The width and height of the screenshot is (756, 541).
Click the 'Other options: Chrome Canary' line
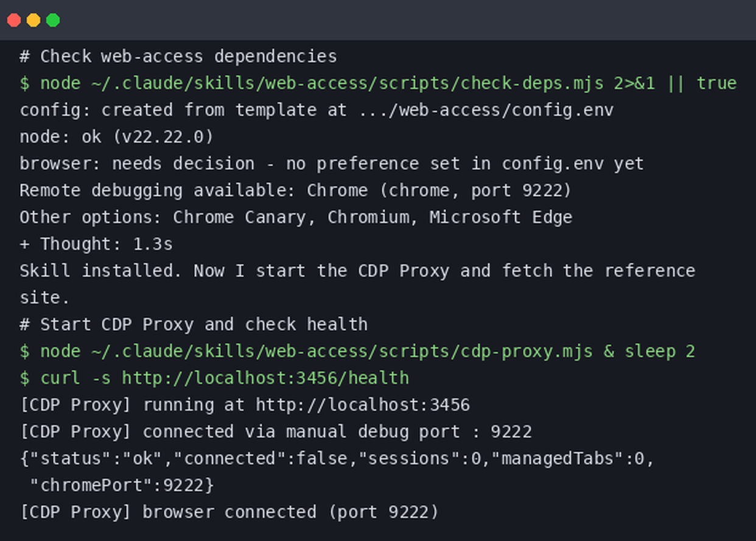296,217
